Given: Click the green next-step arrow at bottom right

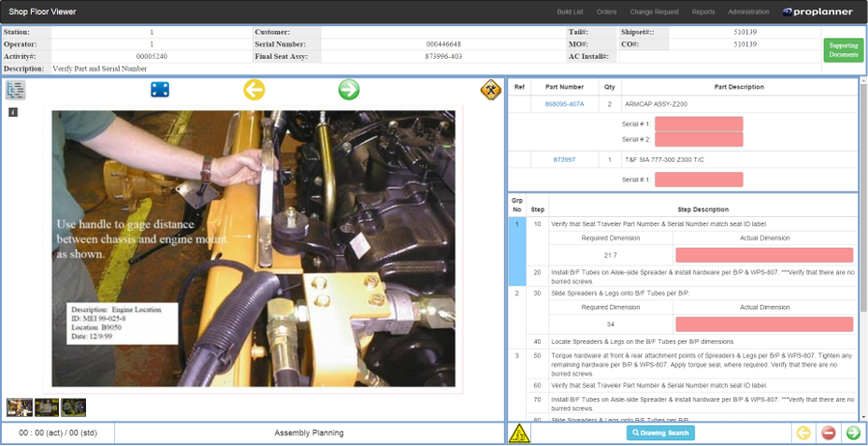Looking at the screenshot, I should click(x=852, y=433).
